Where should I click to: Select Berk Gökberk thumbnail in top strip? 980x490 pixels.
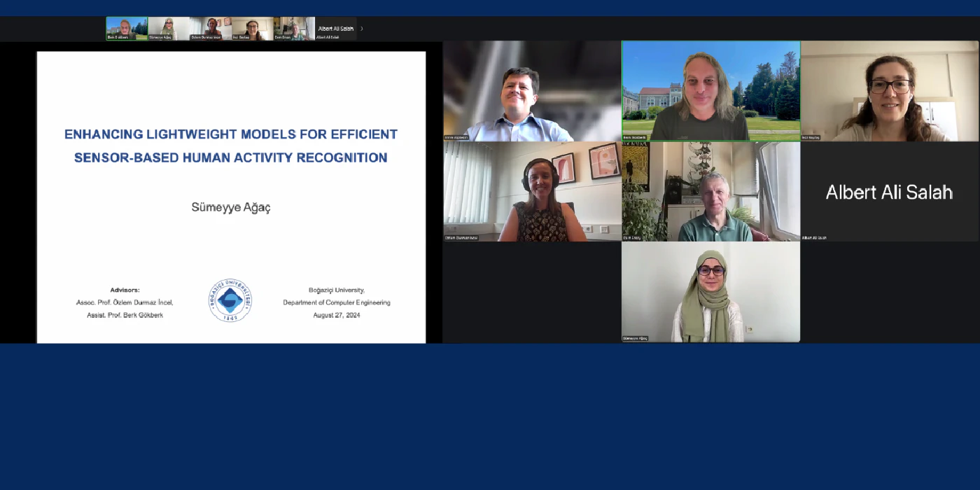pos(127,29)
